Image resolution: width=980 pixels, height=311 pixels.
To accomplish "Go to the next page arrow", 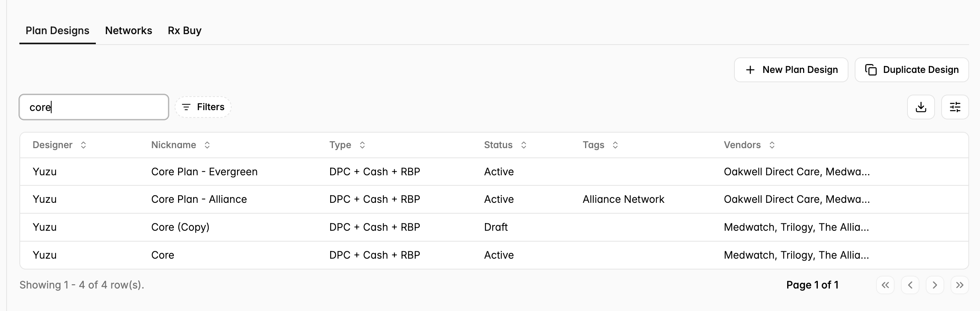I will (935, 285).
